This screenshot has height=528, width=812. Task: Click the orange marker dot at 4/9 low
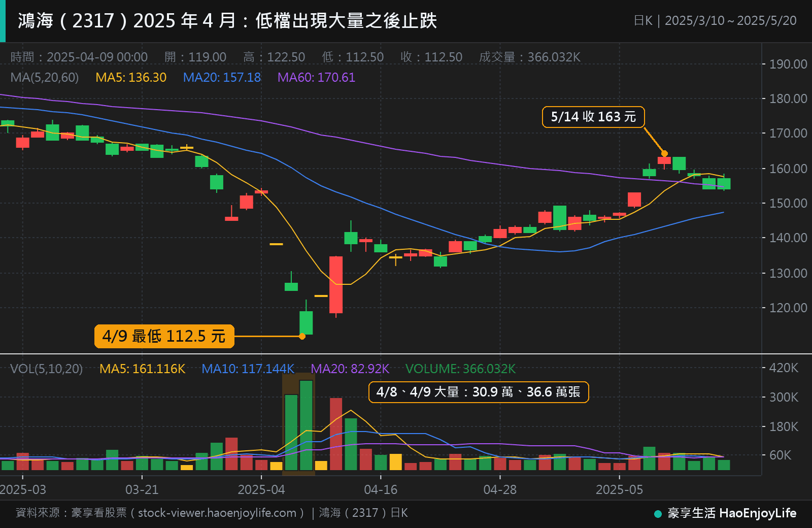302,336
